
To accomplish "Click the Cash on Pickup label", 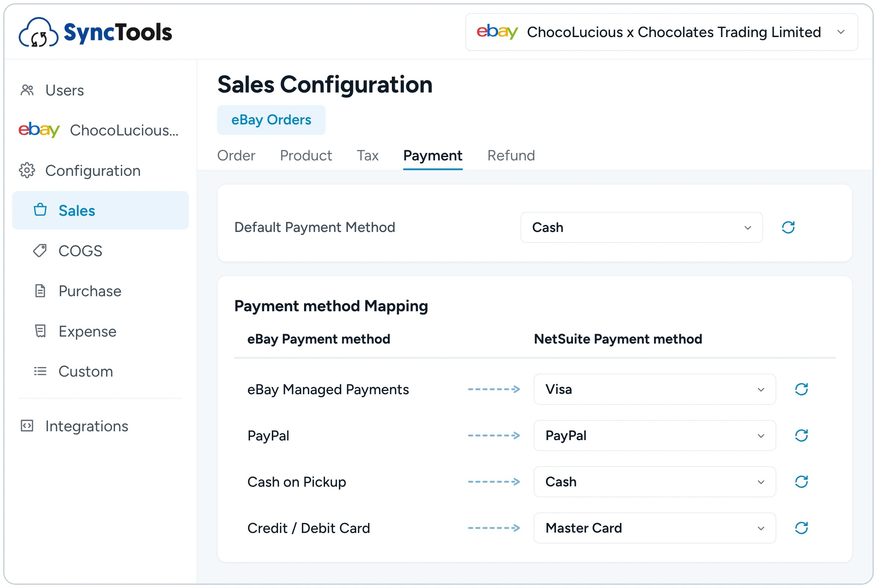I will [297, 482].
